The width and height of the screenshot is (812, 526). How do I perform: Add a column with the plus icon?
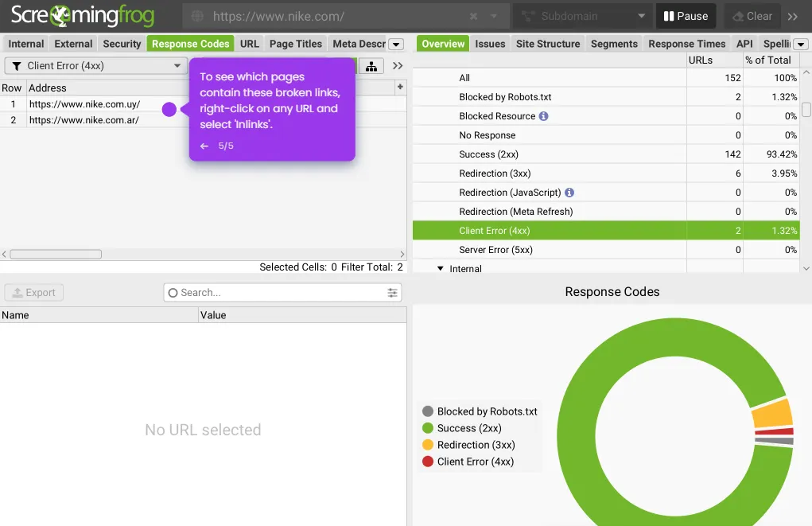[x=400, y=87]
